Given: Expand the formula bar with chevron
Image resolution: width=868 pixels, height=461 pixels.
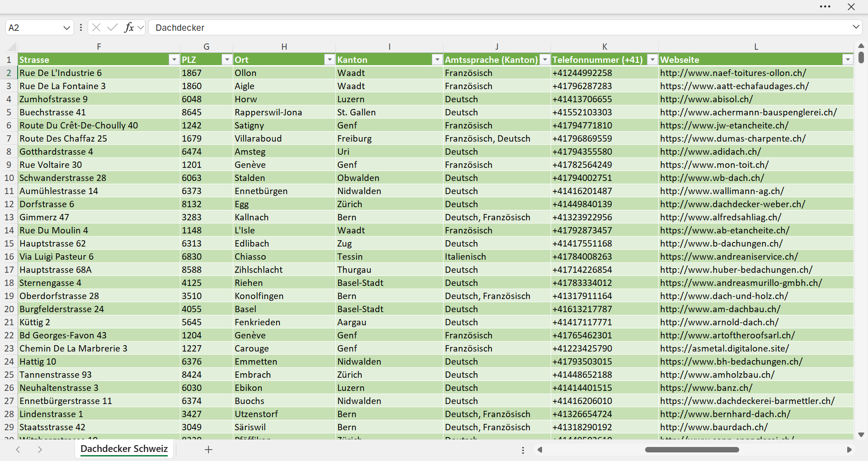Looking at the screenshot, I should point(856,27).
